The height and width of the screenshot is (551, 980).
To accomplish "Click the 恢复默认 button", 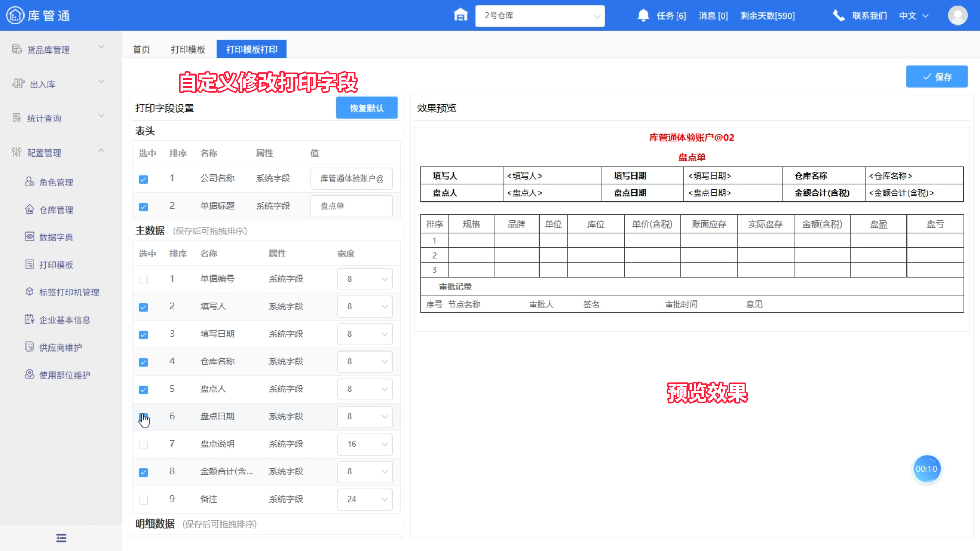I will (366, 108).
